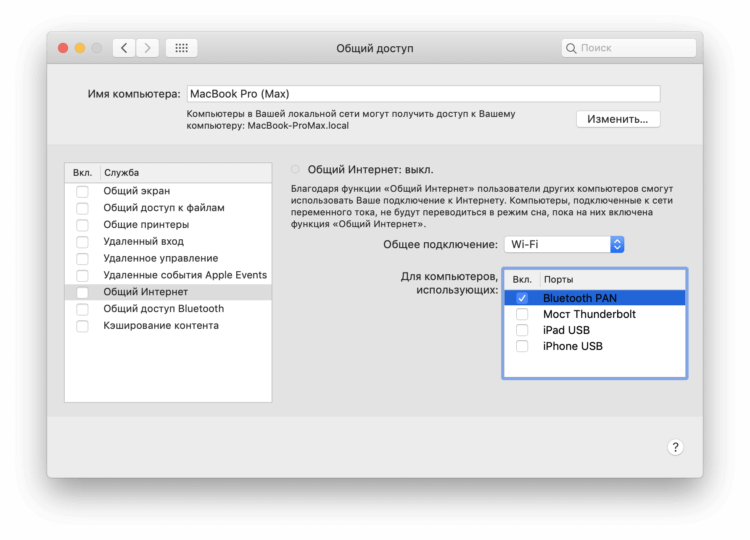Enable the Кэширование контента checkbox
The width and height of the screenshot is (750, 540).
(x=82, y=326)
